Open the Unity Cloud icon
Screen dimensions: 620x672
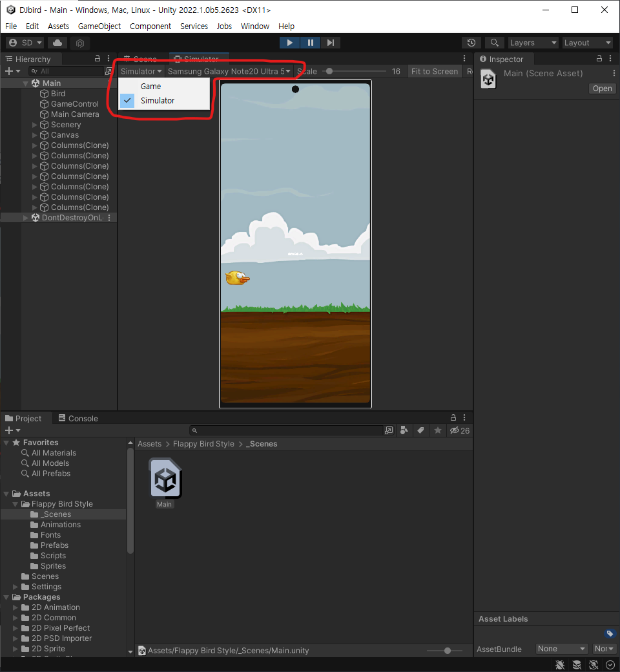pos(57,43)
